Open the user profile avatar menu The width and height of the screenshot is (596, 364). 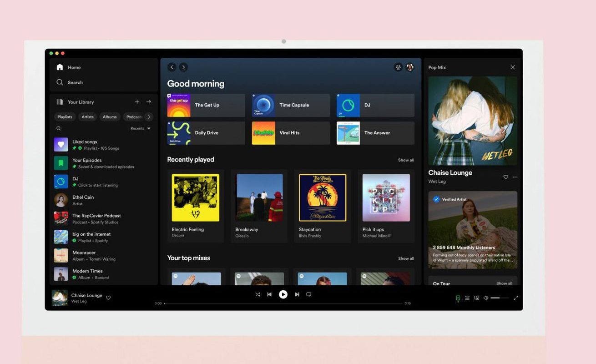point(410,67)
